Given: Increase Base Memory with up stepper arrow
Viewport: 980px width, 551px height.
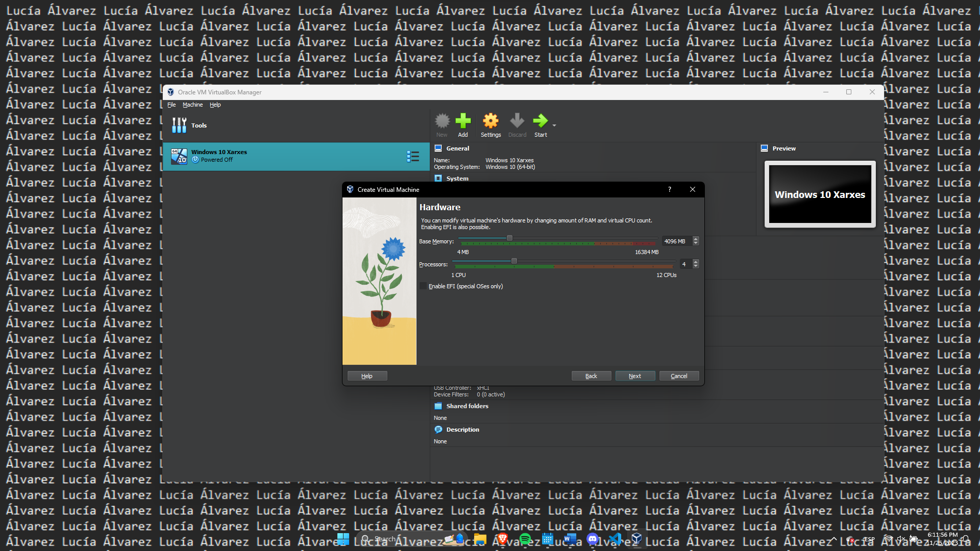Looking at the screenshot, I should point(696,239).
